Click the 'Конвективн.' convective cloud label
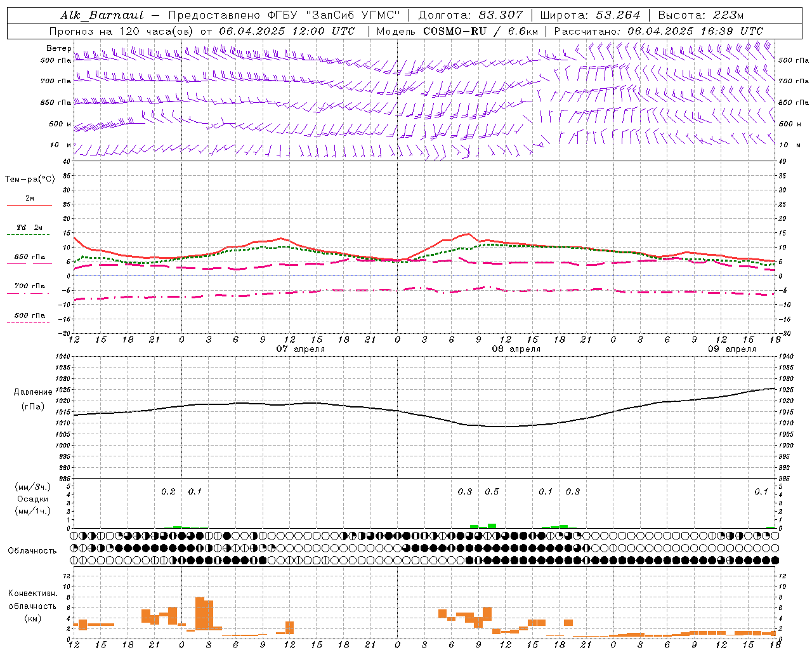 click(33, 594)
